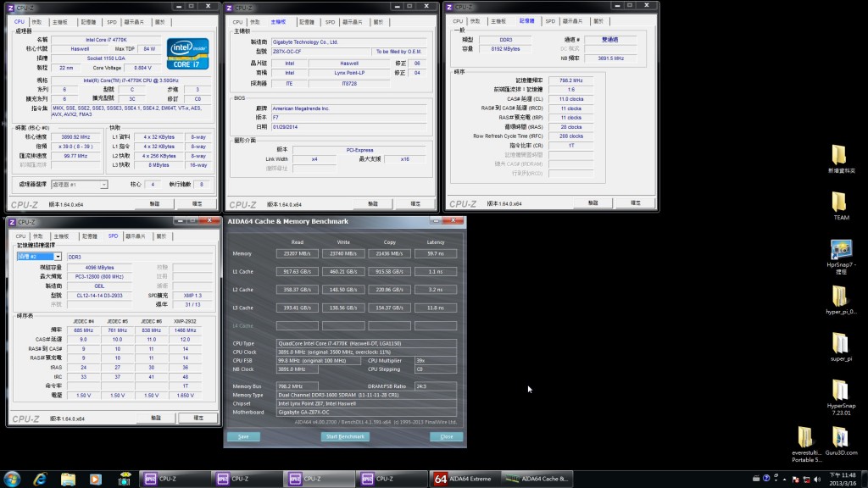Open the TEAM folder desktop icon
The height and width of the screenshot is (488, 868).
[x=841, y=206]
